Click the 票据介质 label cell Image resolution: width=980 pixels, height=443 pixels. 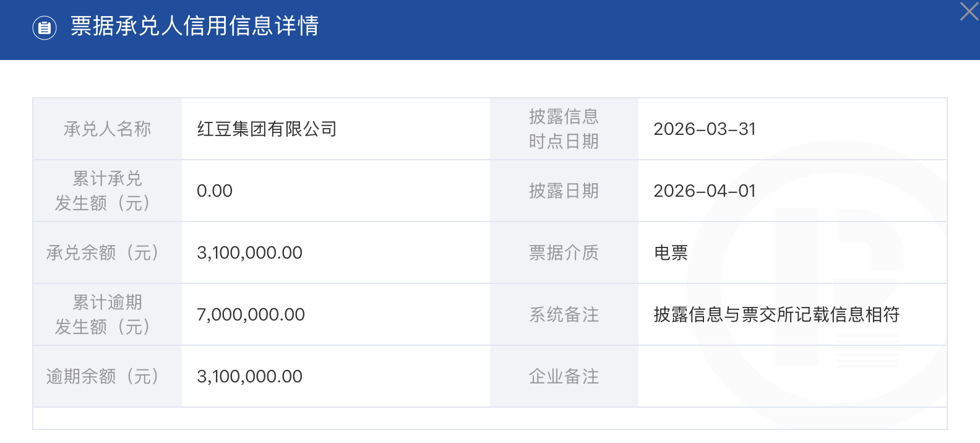[x=564, y=252]
